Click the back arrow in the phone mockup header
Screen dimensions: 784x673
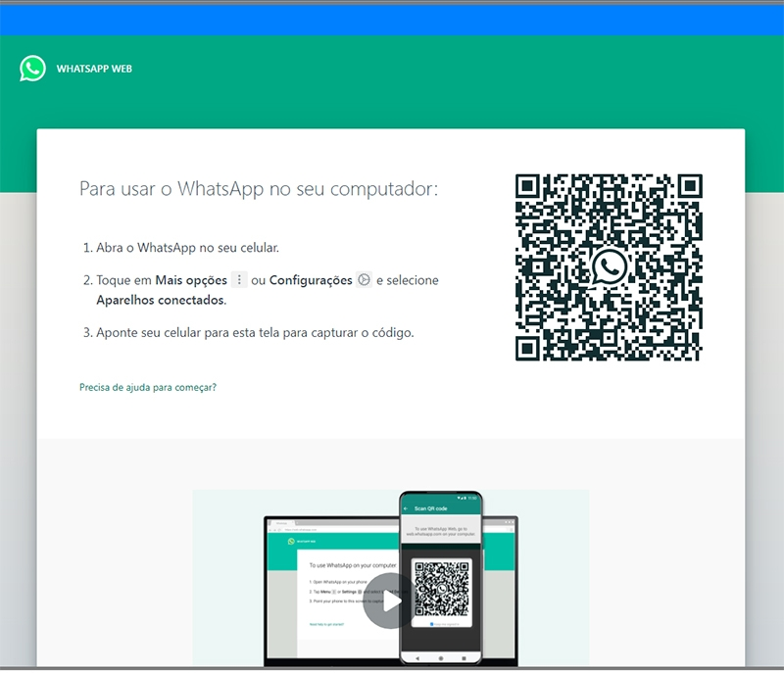tap(407, 508)
